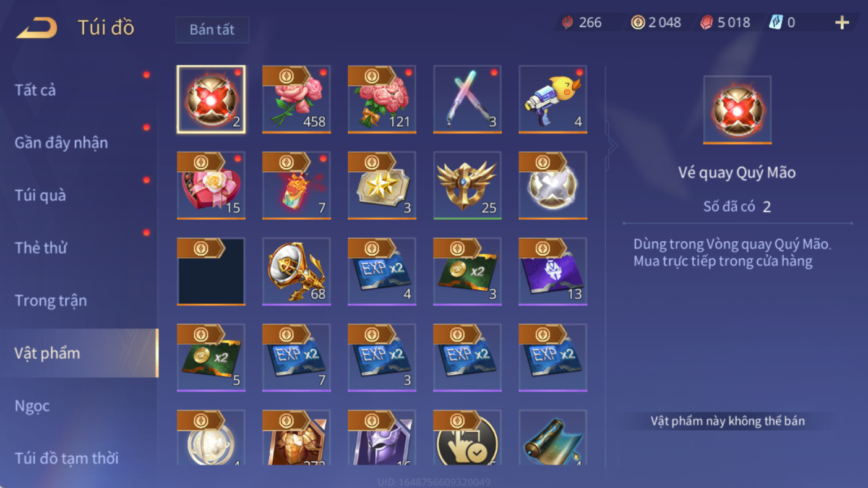Collapse the item detail panel arrow
The image size is (868, 488).
(612, 146)
